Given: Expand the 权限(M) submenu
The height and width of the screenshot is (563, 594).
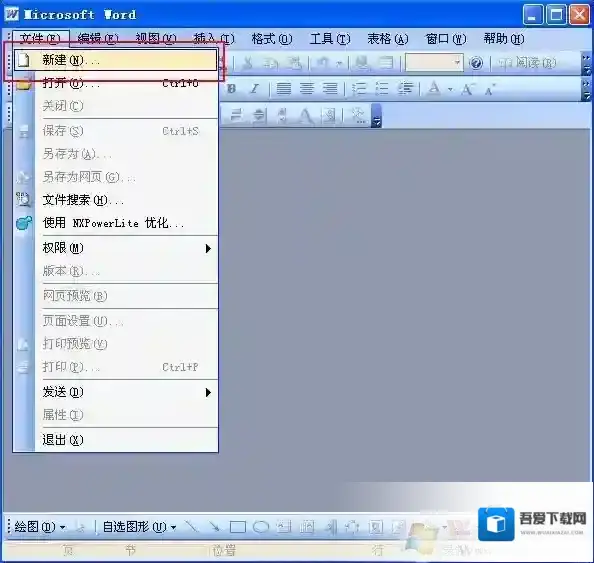Looking at the screenshot, I should [x=116, y=248].
